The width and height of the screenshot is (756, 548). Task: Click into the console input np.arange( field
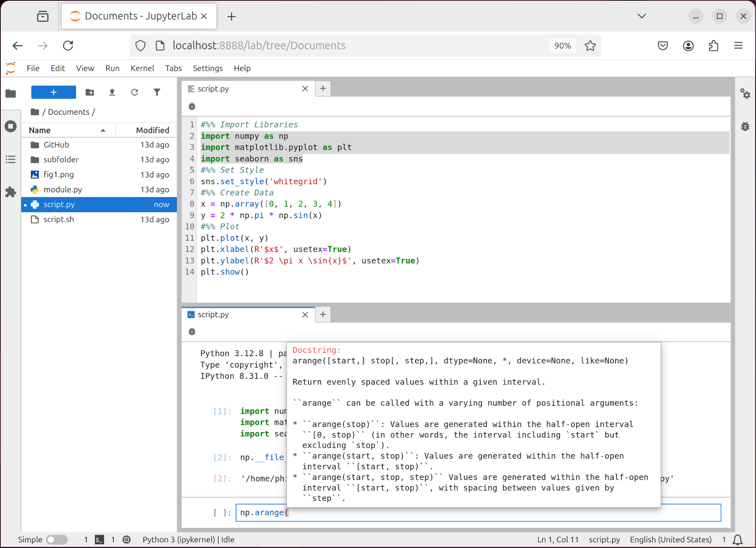tap(478, 513)
